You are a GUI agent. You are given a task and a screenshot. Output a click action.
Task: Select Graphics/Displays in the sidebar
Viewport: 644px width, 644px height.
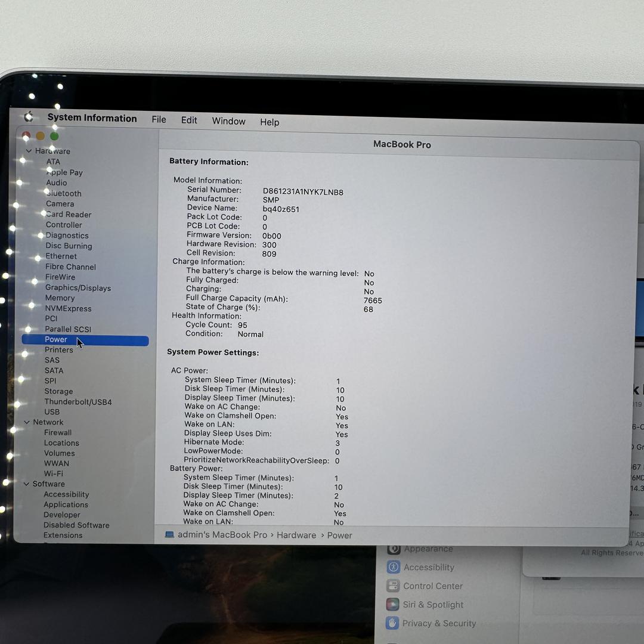point(78,287)
